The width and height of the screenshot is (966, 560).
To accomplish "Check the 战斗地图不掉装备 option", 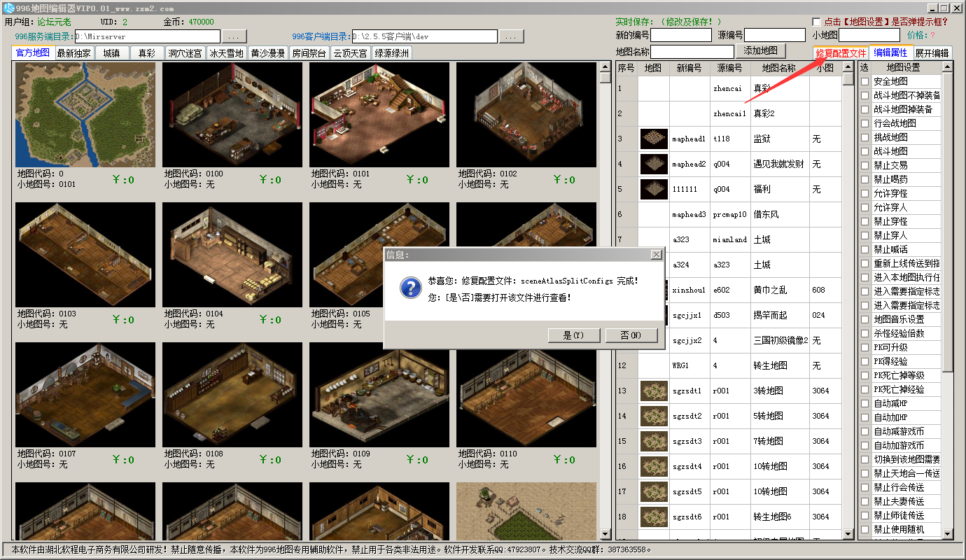I will 865,95.
